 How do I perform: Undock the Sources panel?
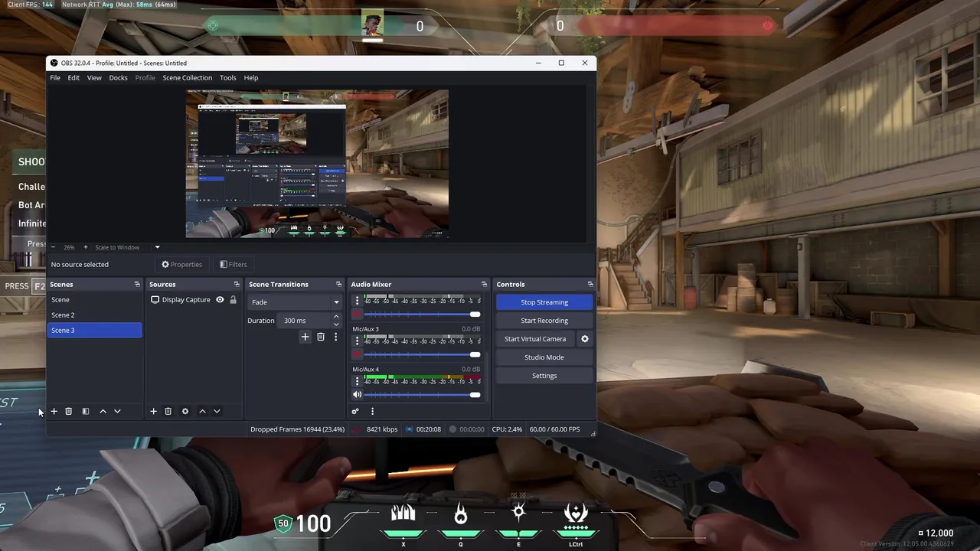(x=237, y=284)
